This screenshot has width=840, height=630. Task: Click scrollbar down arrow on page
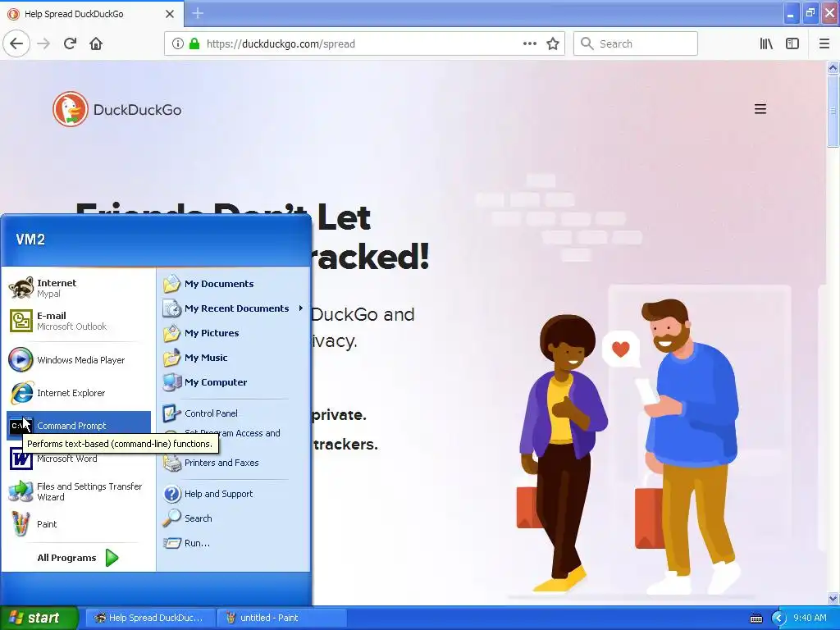[833, 598]
